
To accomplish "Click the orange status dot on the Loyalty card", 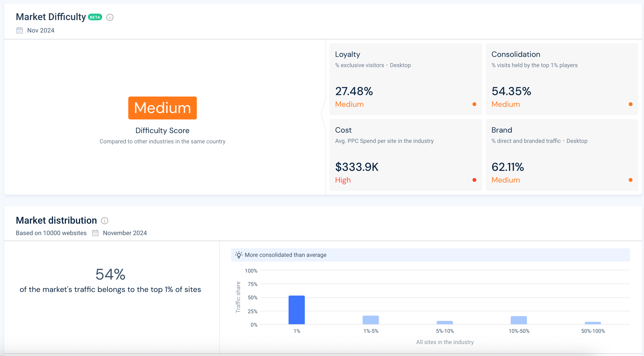I will coord(474,104).
